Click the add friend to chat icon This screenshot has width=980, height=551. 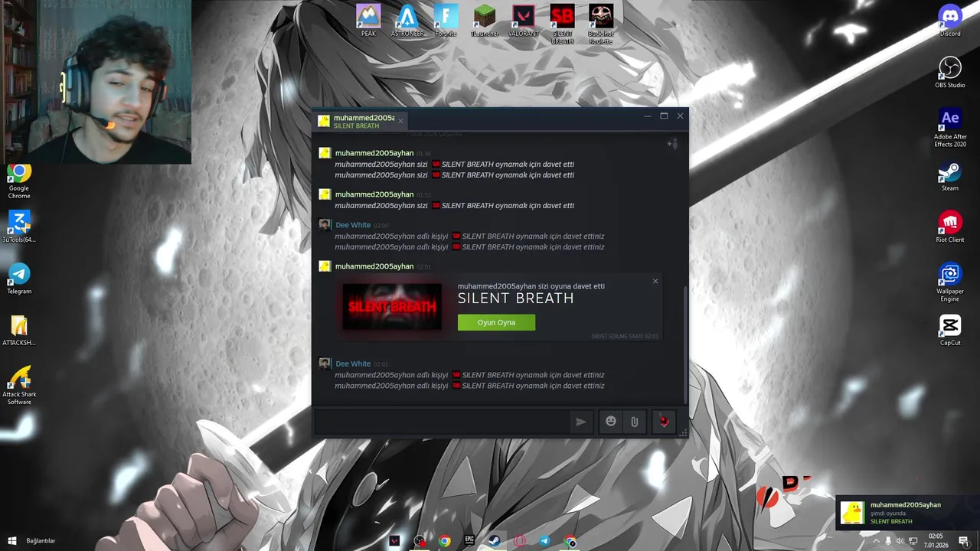pyautogui.click(x=672, y=144)
